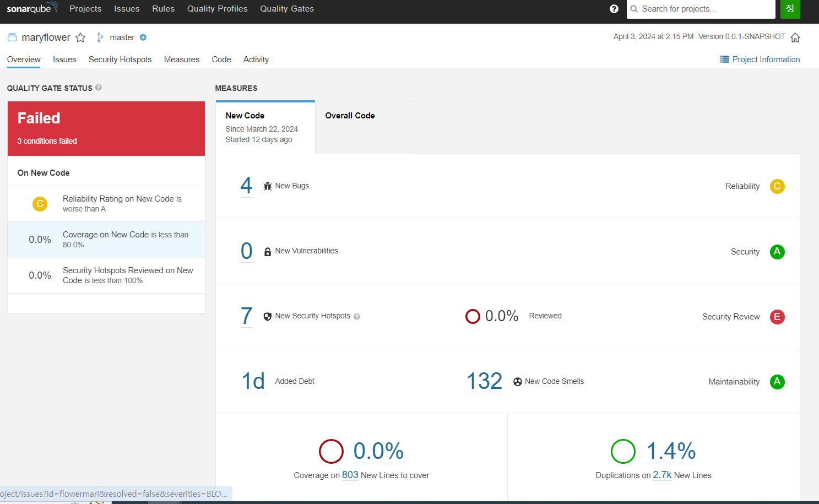
Task: Switch to the Overall Code tab
Action: click(365, 127)
